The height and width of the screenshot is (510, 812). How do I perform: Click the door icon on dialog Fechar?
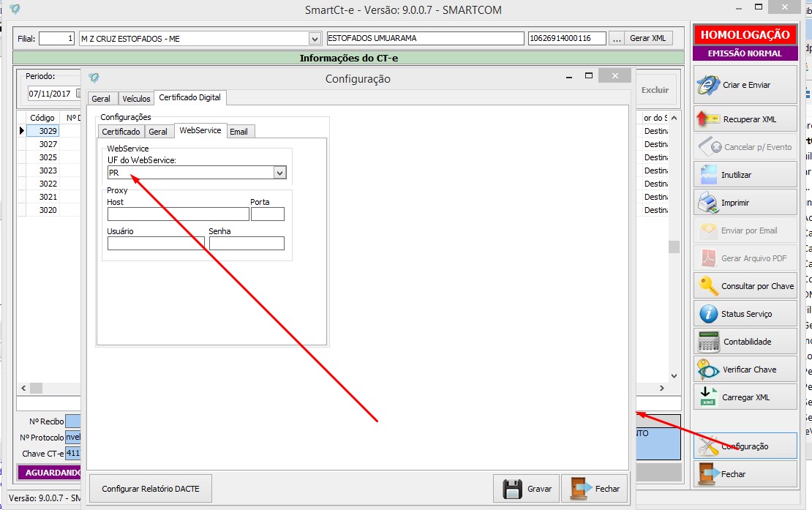click(581, 489)
